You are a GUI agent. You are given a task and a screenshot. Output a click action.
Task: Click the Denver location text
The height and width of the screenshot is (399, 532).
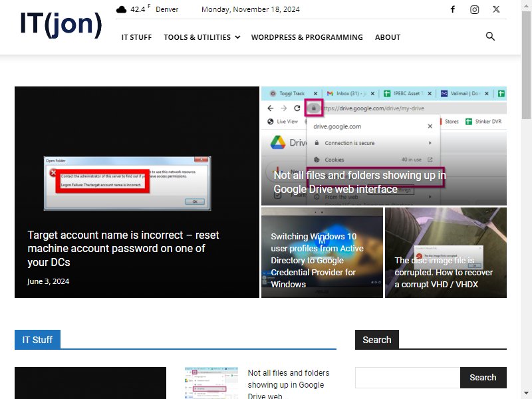click(167, 9)
